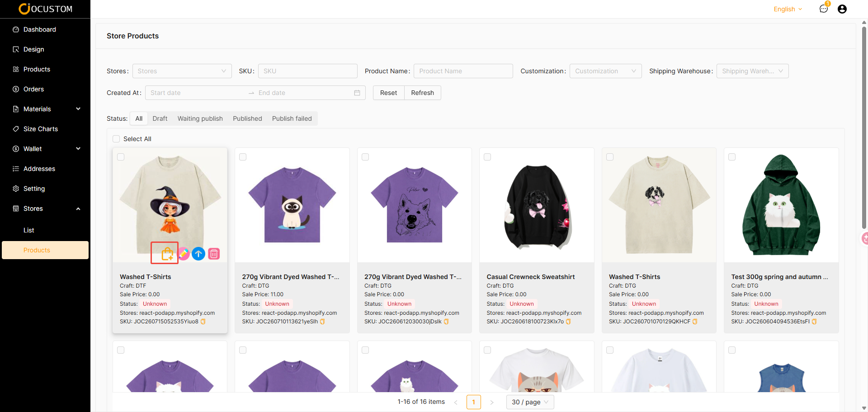Tick the checkbox on the Casual Crewneck Sweatshirt card
The image size is (868, 412).
click(x=487, y=157)
